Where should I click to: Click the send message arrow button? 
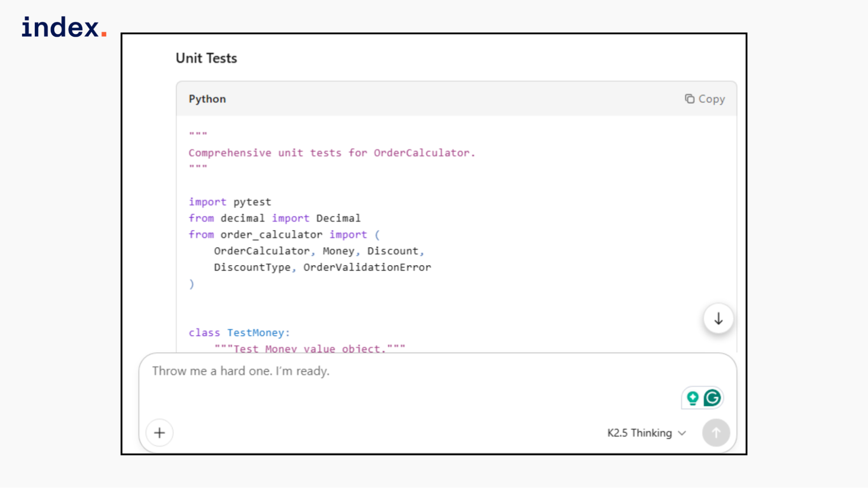[x=716, y=432]
